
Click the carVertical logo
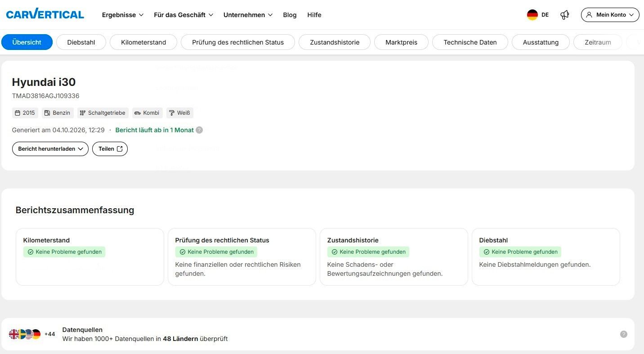point(45,14)
